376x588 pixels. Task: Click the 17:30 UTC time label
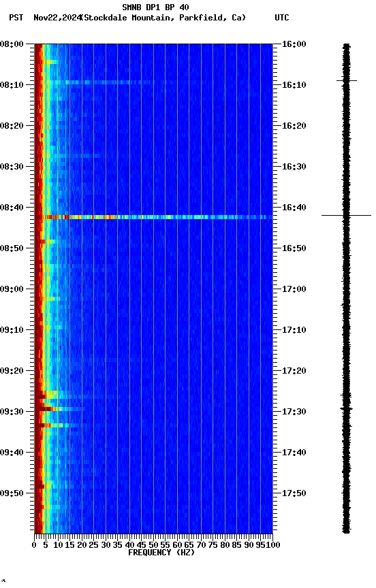click(x=294, y=412)
